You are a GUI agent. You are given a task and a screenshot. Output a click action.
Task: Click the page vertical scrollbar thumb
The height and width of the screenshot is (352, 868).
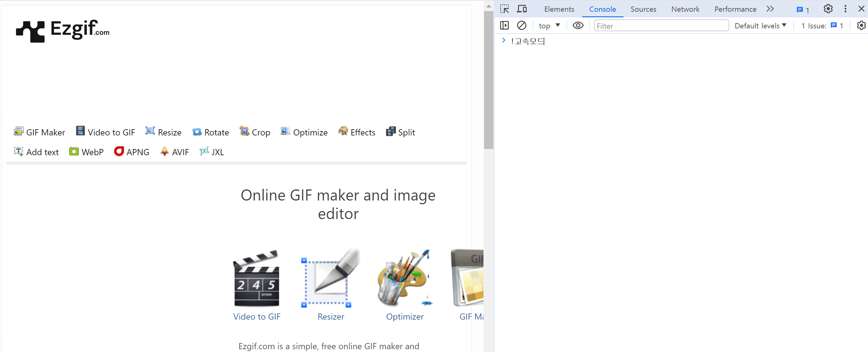point(488,80)
